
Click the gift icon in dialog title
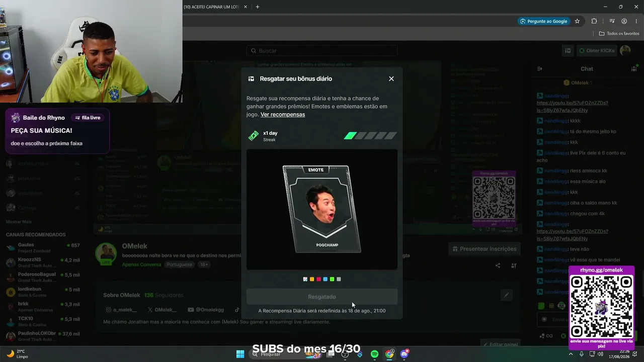pyautogui.click(x=251, y=79)
